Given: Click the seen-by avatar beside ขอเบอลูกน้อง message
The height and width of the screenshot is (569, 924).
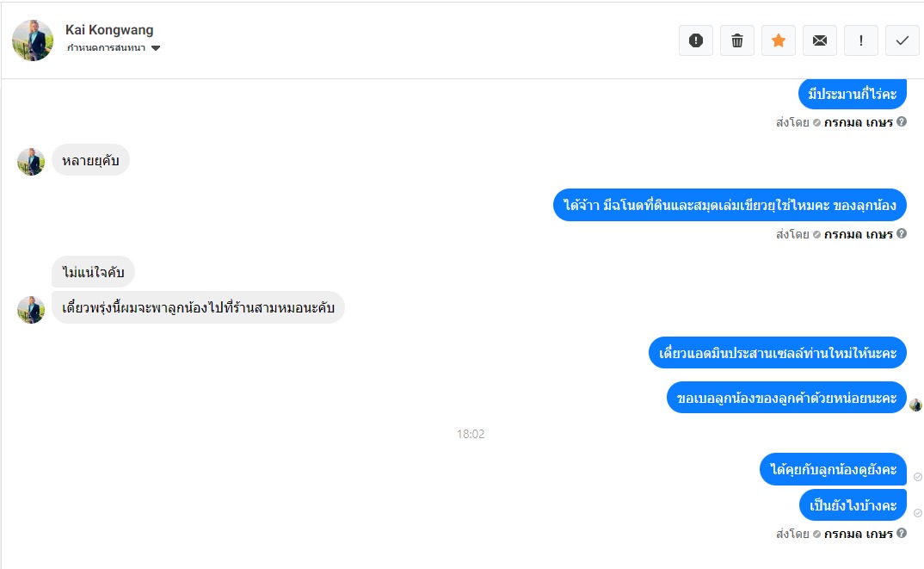Looking at the screenshot, I should coord(915,405).
